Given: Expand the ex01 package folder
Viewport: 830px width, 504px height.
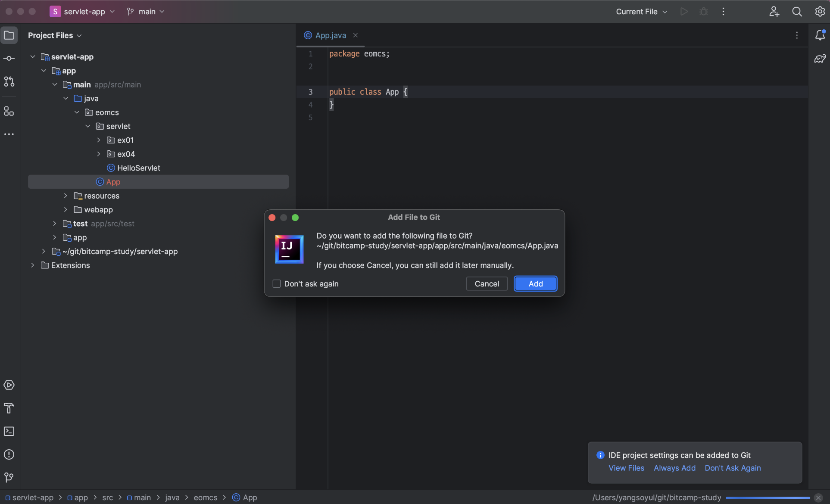Looking at the screenshot, I should pos(99,140).
